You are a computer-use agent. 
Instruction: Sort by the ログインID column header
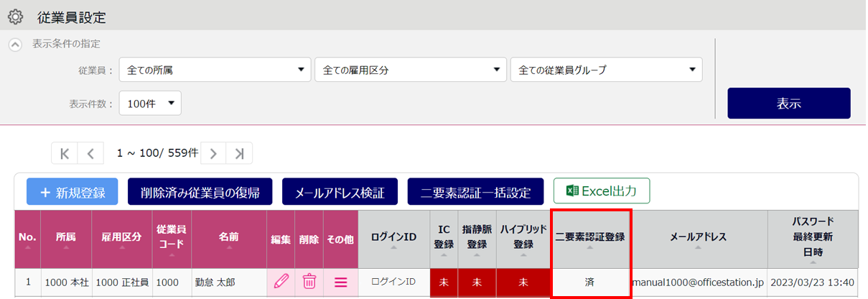click(x=393, y=239)
